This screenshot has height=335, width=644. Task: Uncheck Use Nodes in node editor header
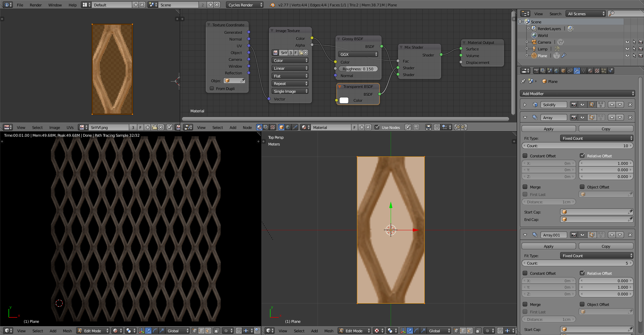[x=377, y=127]
